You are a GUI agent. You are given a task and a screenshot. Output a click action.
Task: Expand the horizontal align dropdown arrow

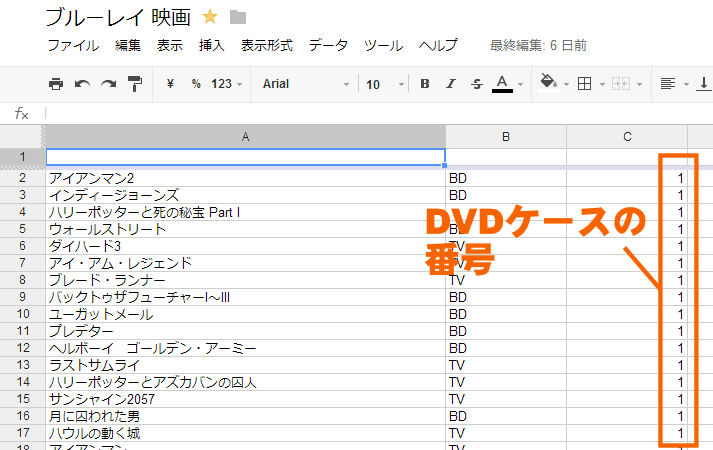click(x=686, y=84)
